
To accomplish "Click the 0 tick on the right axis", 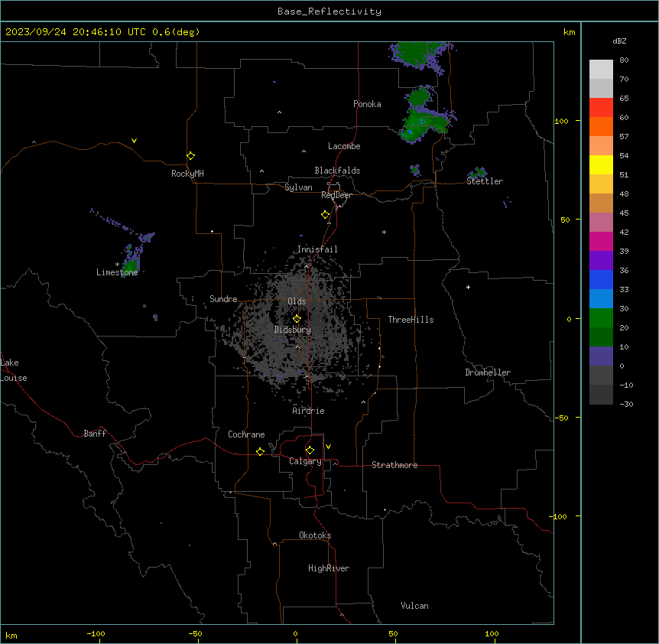I will tap(569, 320).
